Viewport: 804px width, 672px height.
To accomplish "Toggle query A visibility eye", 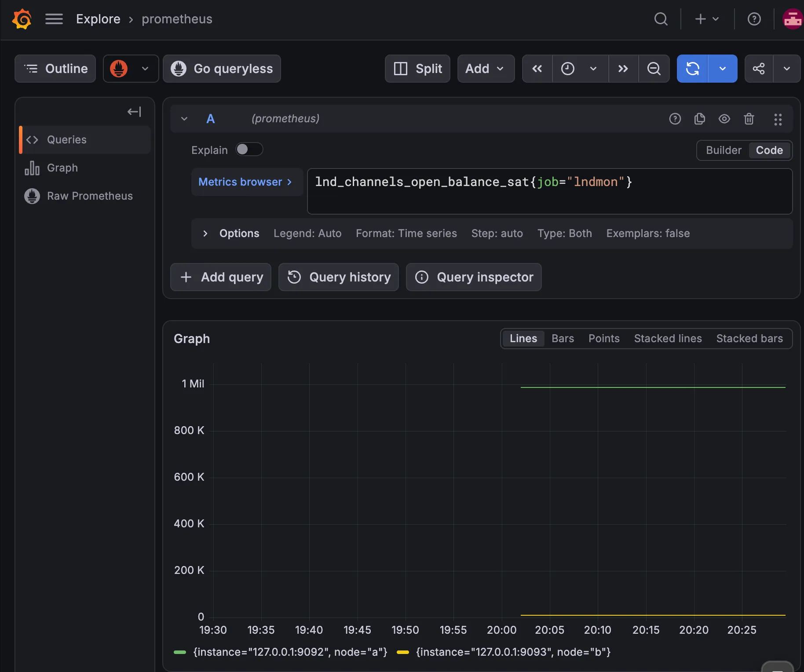I will coord(724,119).
